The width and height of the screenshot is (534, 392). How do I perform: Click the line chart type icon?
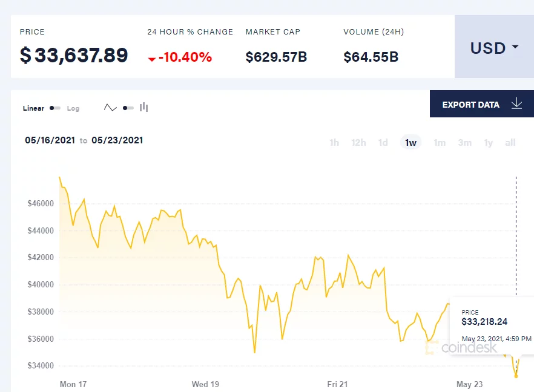coord(110,108)
